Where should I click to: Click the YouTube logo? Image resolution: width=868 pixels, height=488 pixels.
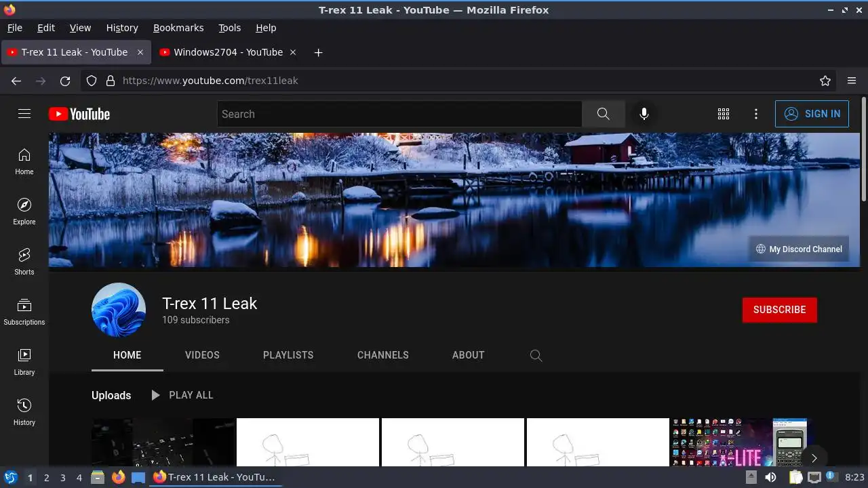point(79,114)
